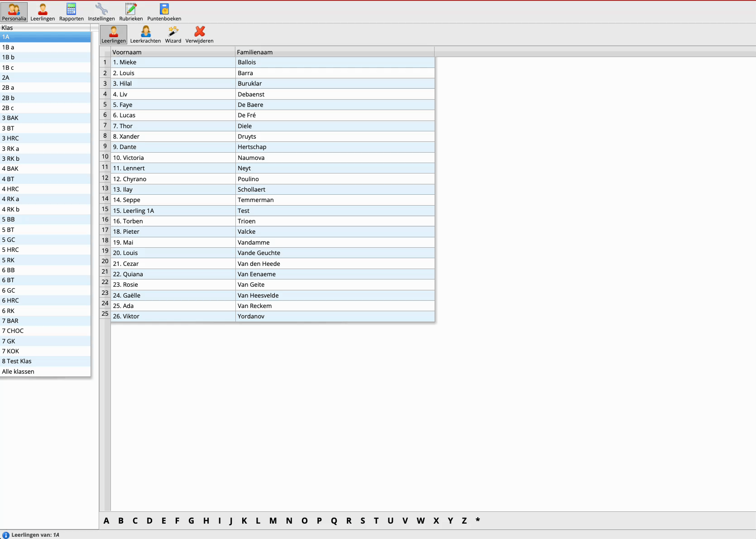The image size is (756, 539).
Task: Launch the Wizard tool
Action: pyautogui.click(x=173, y=34)
